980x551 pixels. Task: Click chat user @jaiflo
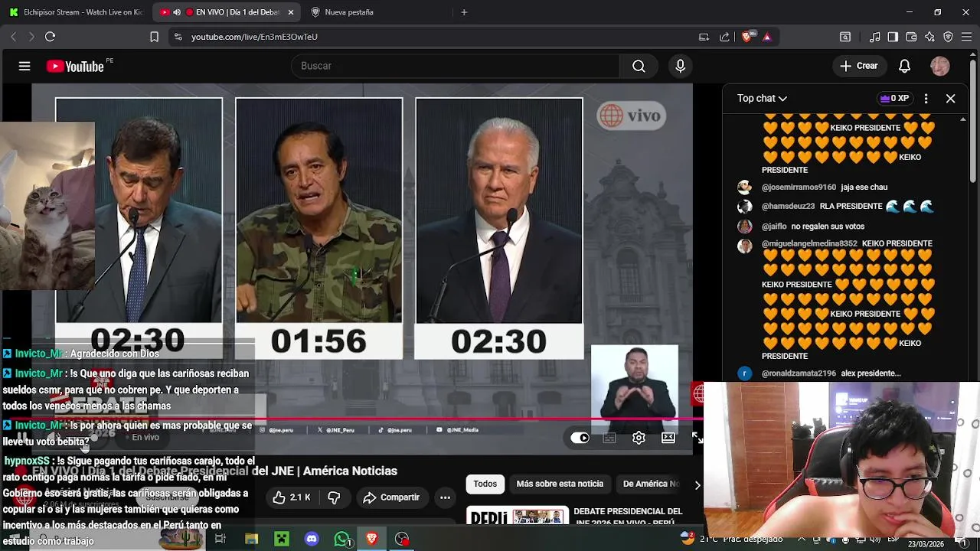pos(774,227)
